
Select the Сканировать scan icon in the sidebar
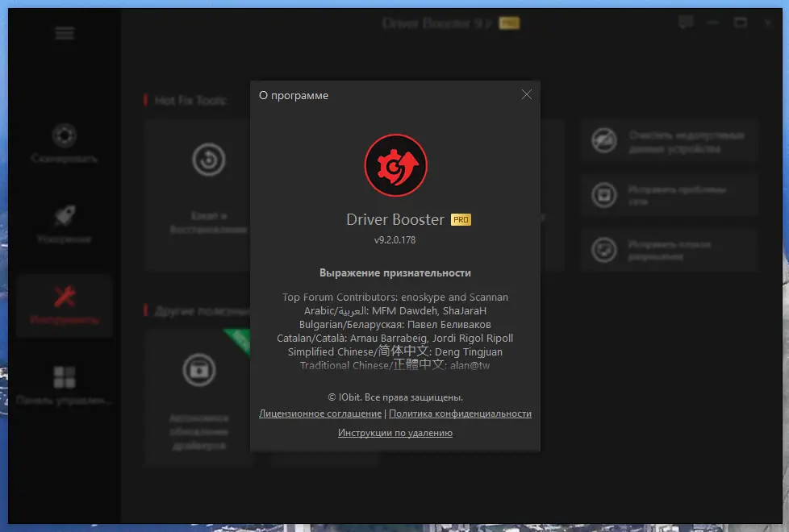(x=64, y=135)
